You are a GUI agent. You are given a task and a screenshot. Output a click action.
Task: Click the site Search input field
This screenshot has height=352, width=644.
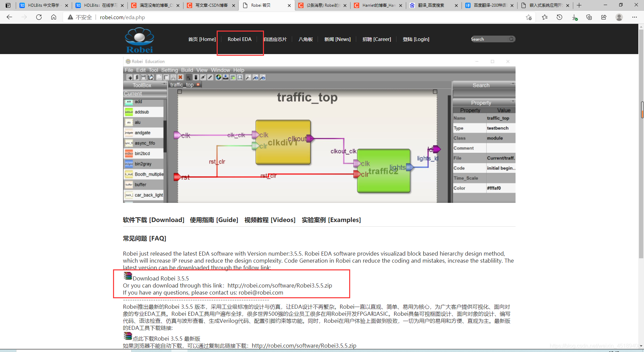click(490, 39)
